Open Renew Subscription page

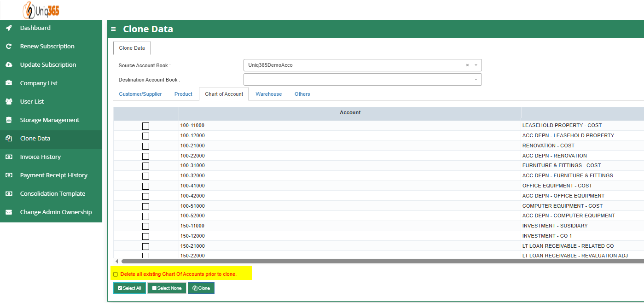[x=51, y=47]
